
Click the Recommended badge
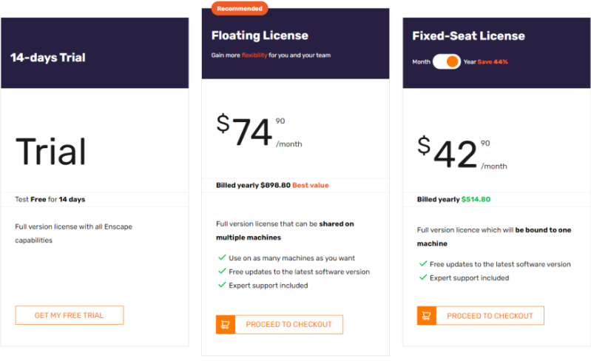tap(240, 8)
